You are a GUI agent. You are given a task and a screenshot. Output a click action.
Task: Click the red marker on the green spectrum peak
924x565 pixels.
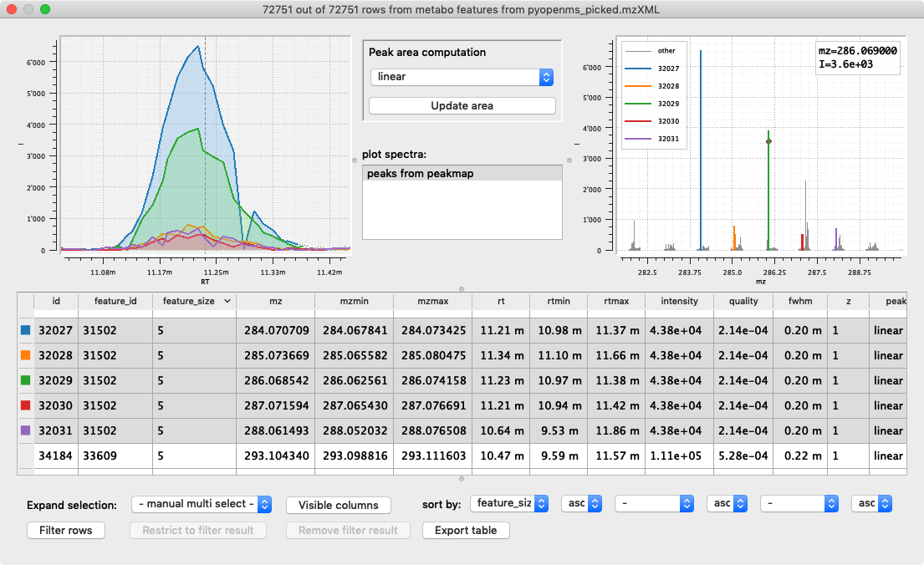(768, 141)
